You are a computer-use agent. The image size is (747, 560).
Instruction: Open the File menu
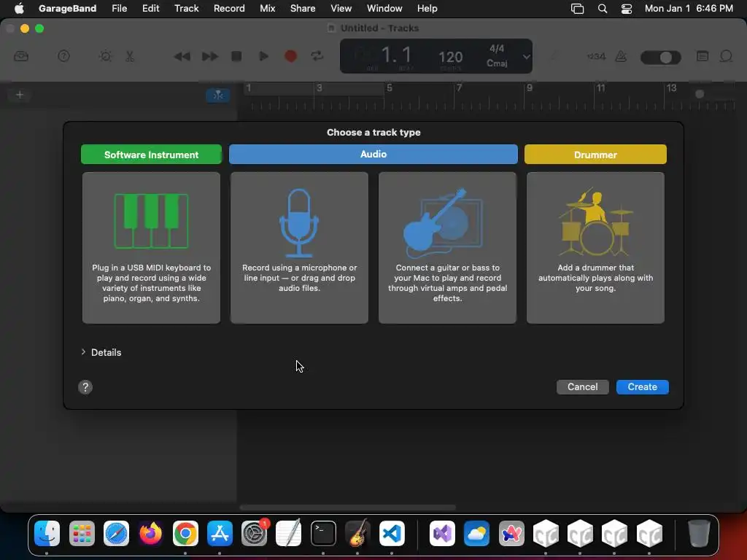[119, 8]
